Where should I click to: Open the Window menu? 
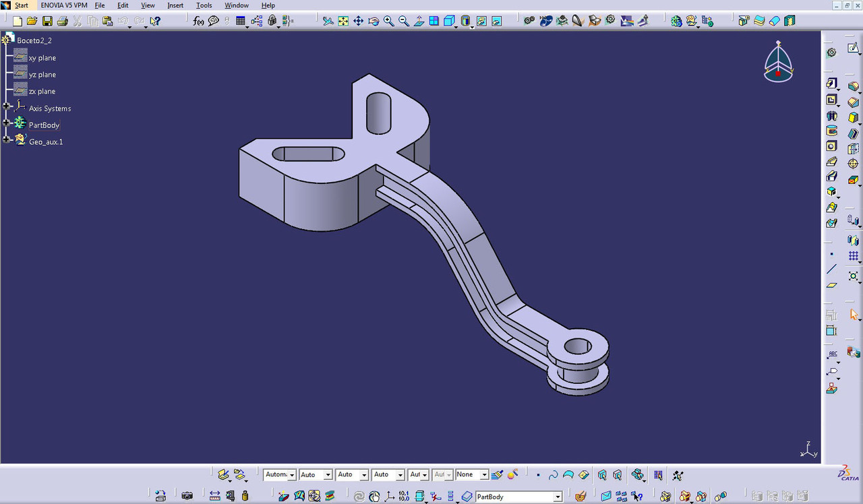(x=237, y=5)
